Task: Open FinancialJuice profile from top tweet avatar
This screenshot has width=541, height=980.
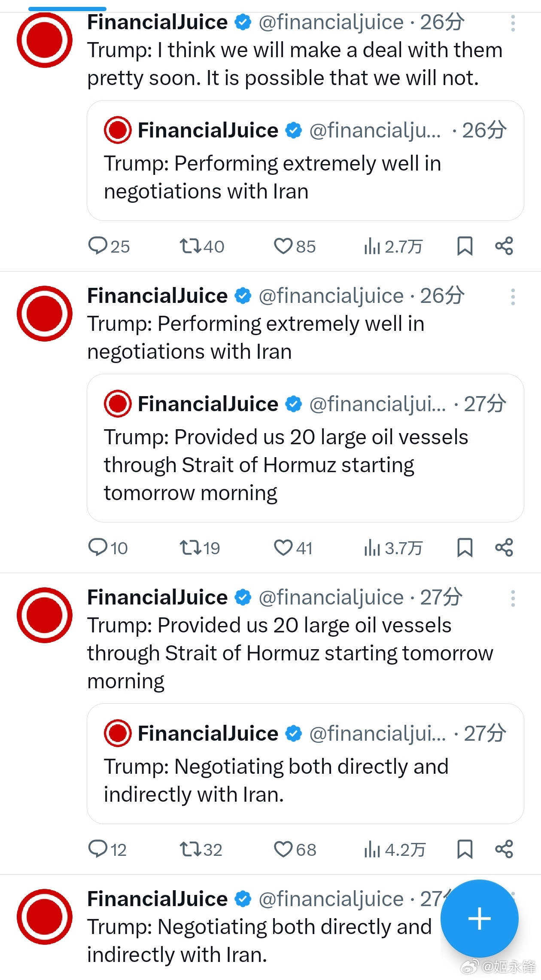Action: point(44,40)
